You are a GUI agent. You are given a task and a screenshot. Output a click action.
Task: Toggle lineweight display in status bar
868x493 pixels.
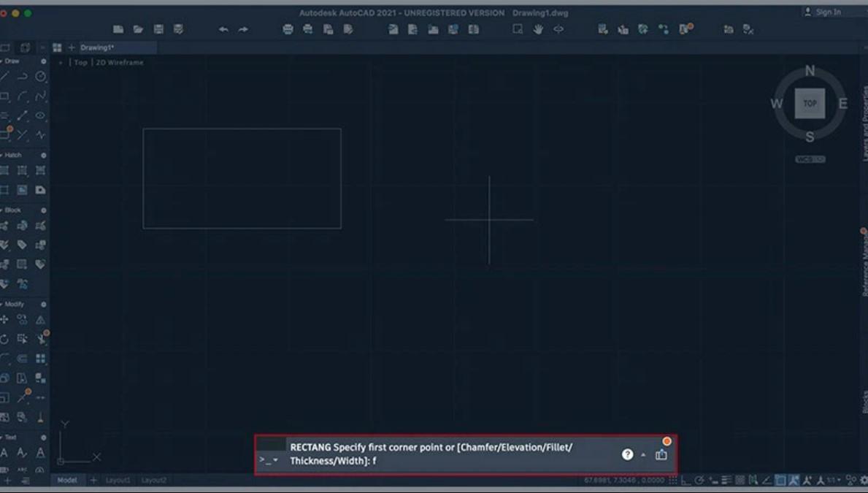[727, 481]
